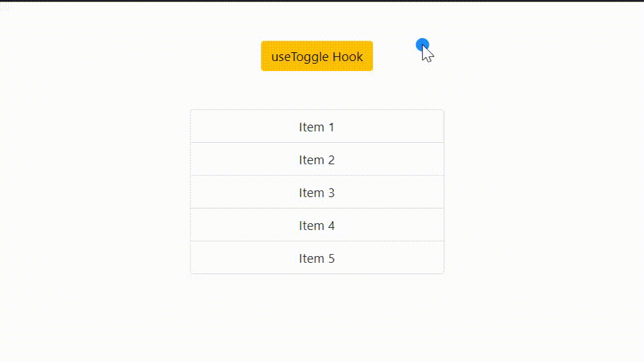
Task: Toggle the list using useToggle Hook
Action: point(317,56)
